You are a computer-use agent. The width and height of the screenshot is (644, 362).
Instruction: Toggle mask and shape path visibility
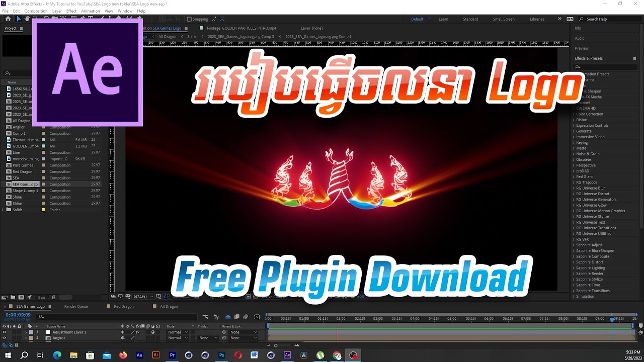[x=166, y=297]
